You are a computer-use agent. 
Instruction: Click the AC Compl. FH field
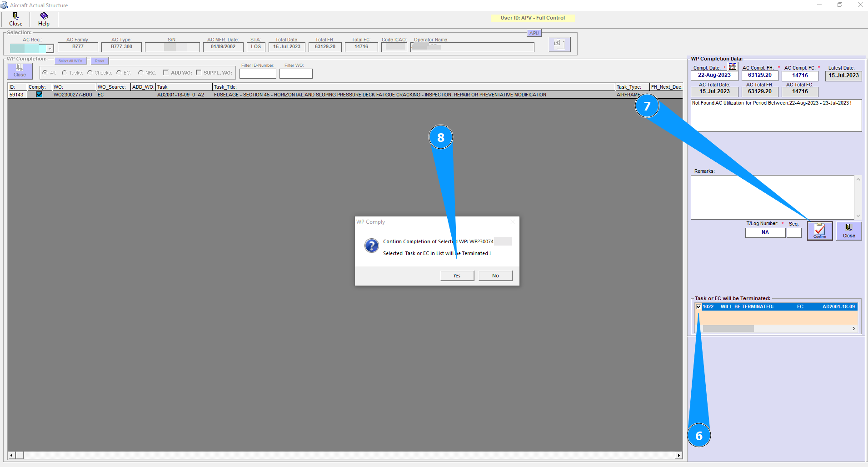click(x=760, y=75)
